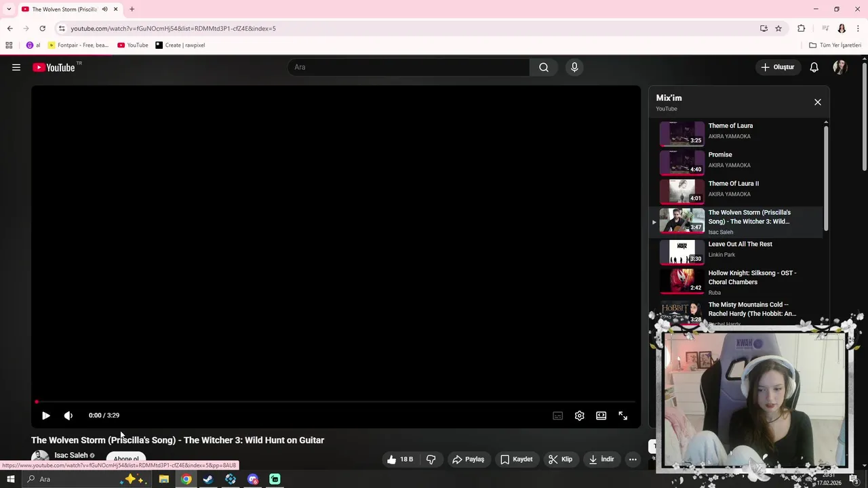Open the tab search dropdown arrow

click(x=9, y=9)
